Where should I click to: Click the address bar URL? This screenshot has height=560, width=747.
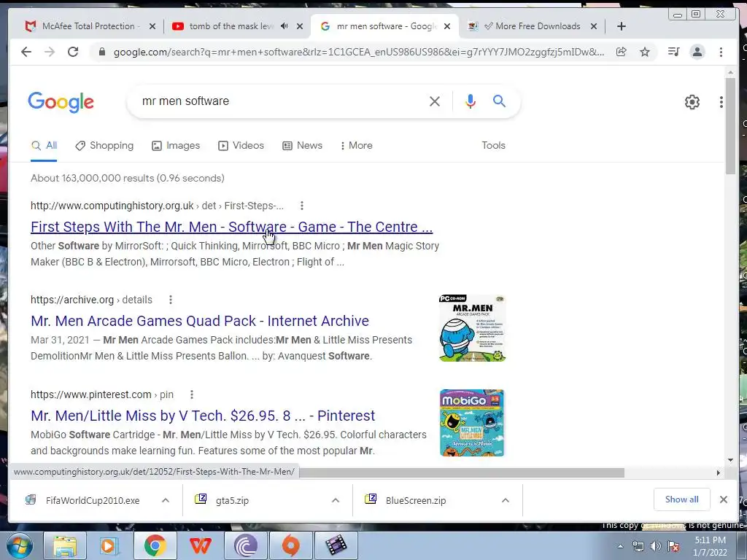(359, 52)
